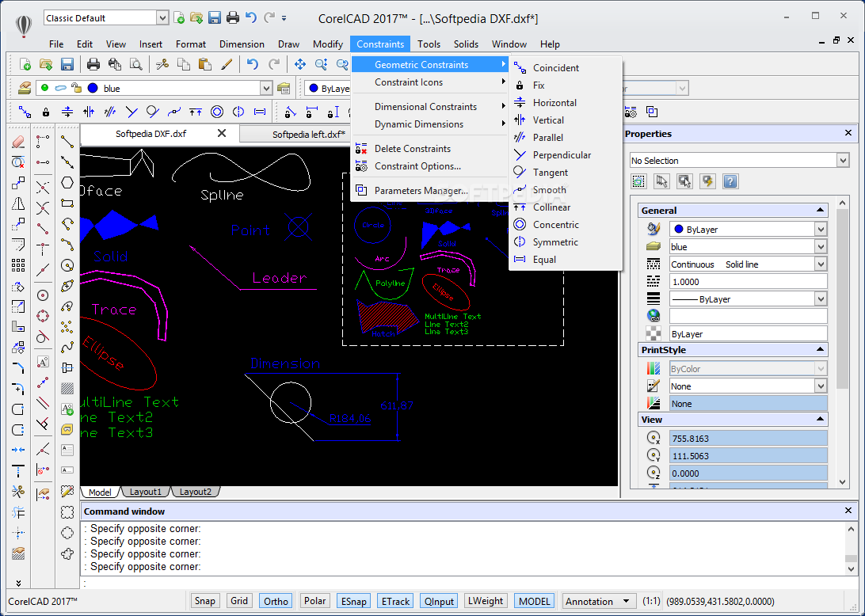Switch to the Layout1 tab

point(146,492)
